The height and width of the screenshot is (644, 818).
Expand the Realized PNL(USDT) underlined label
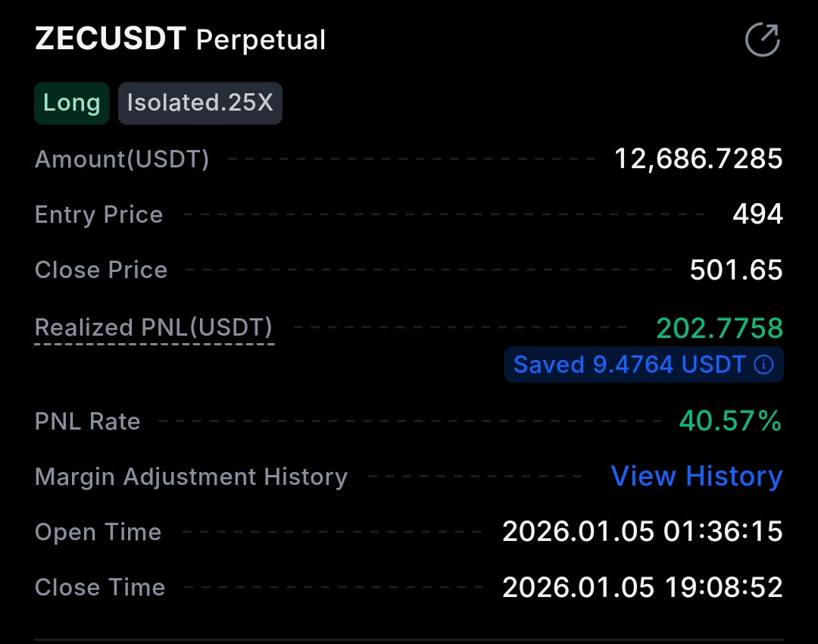tap(154, 327)
